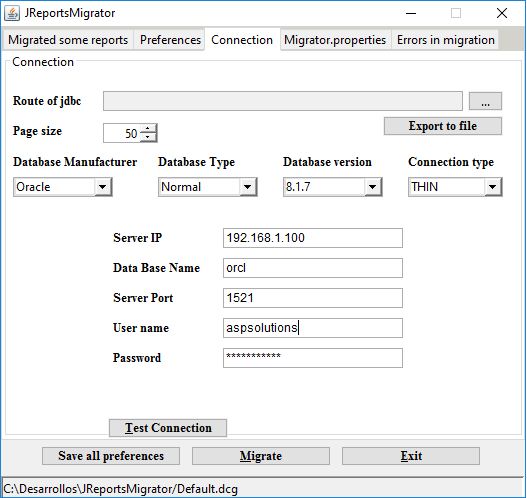
Task: Click the Password label
Action: [137, 358]
